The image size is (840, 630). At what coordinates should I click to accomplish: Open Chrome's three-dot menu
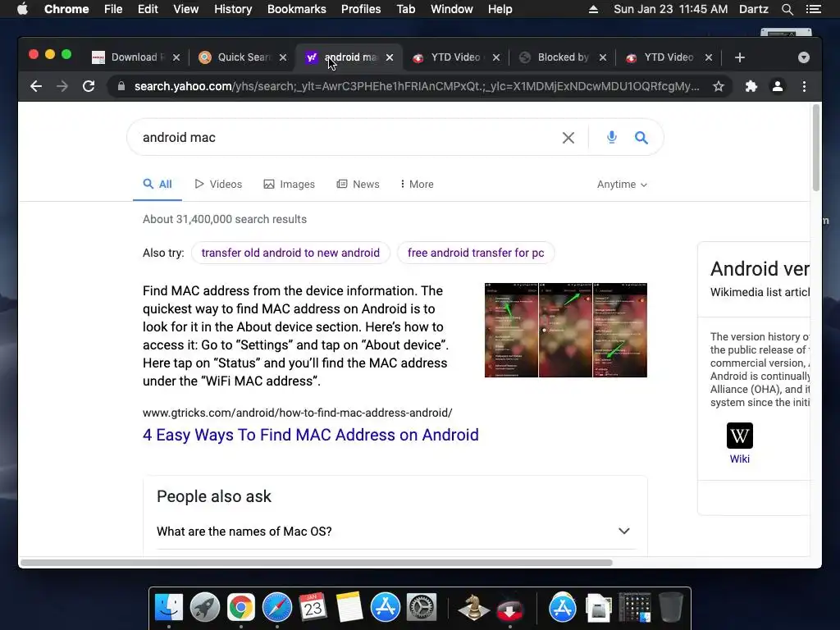804,86
